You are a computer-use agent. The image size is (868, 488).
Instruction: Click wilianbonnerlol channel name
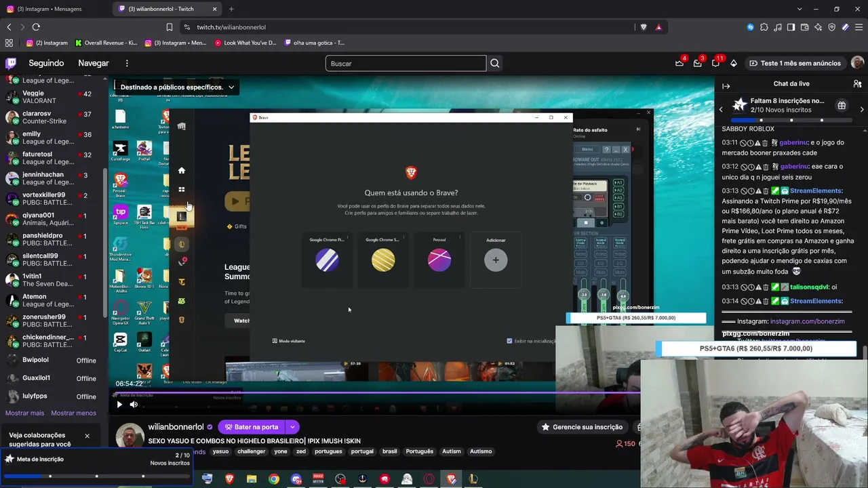tap(176, 427)
